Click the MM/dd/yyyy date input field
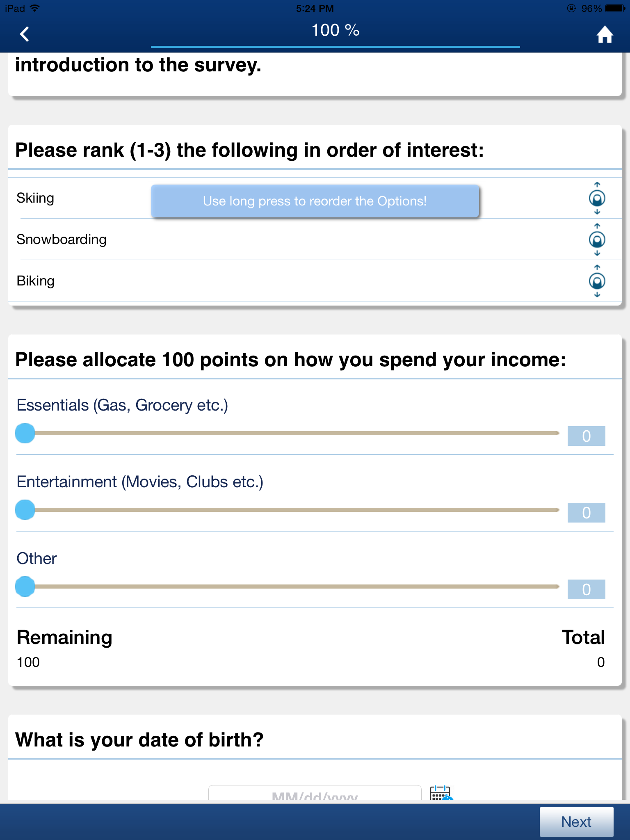The image size is (630, 840). 314,791
